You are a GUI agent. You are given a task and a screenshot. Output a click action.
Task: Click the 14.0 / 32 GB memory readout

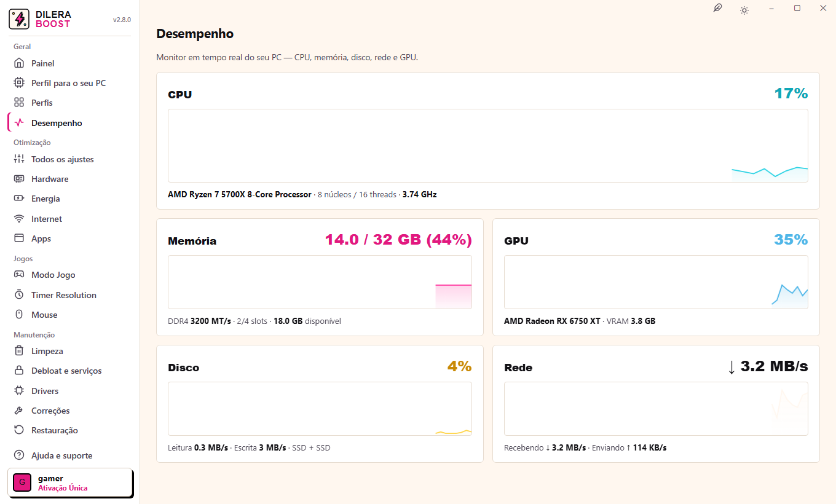[x=398, y=240]
